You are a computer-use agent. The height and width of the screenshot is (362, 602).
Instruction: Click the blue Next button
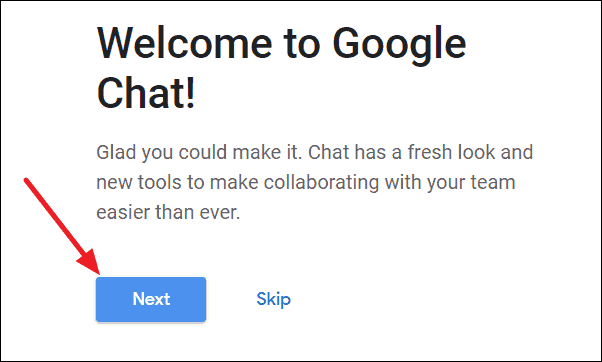pos(151,299)
